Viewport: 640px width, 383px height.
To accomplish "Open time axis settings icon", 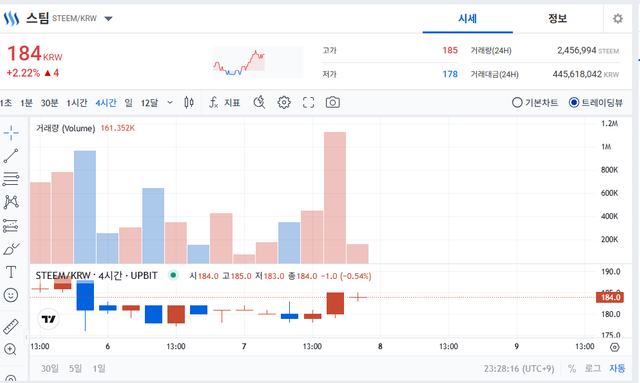I will point(615,347).
